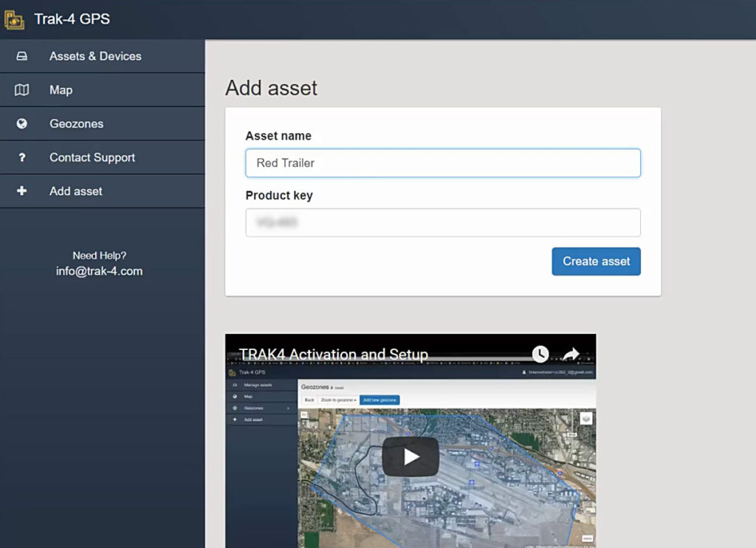Click the Add asset page heading
Screen dimensions: 756x548
[272, 89]
